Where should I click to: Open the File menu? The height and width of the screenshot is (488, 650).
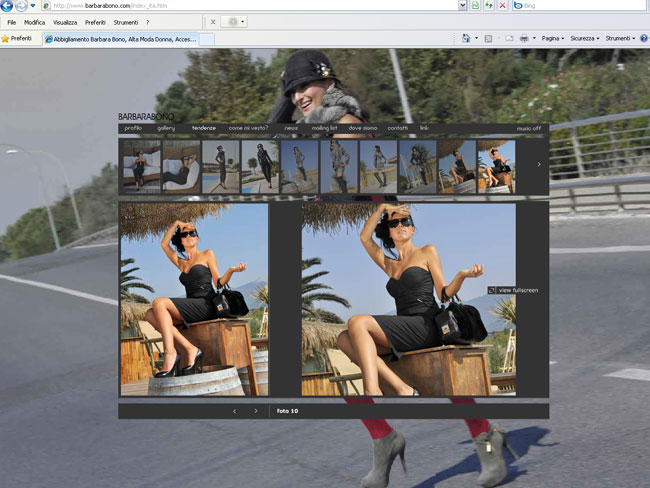[x=12, y=22]
